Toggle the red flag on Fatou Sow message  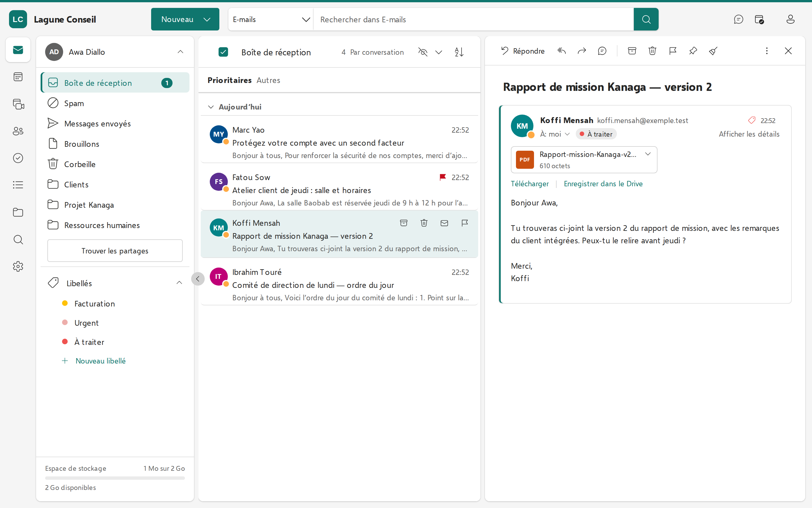pyautogui.click(x=443, y=178)
